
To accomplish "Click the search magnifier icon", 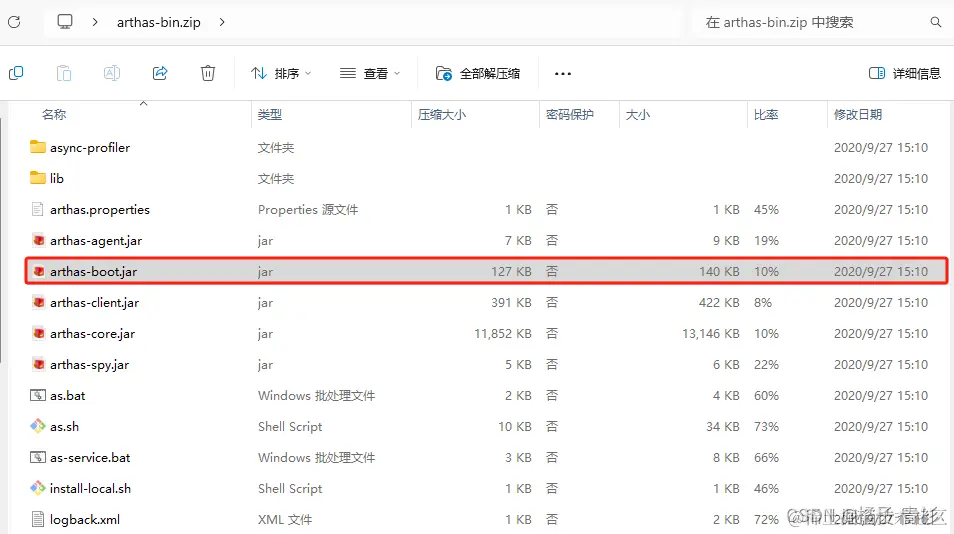I will [x=936, y=23].
